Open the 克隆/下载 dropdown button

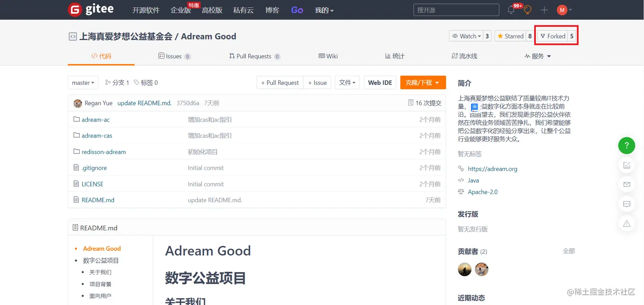[x=423, y=83]
